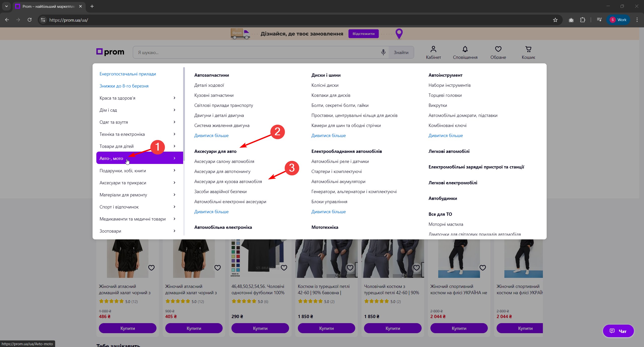Expand the Зоотовари category chevron
The height and width of the screenshot is (347, 644).
coord(174,231)
